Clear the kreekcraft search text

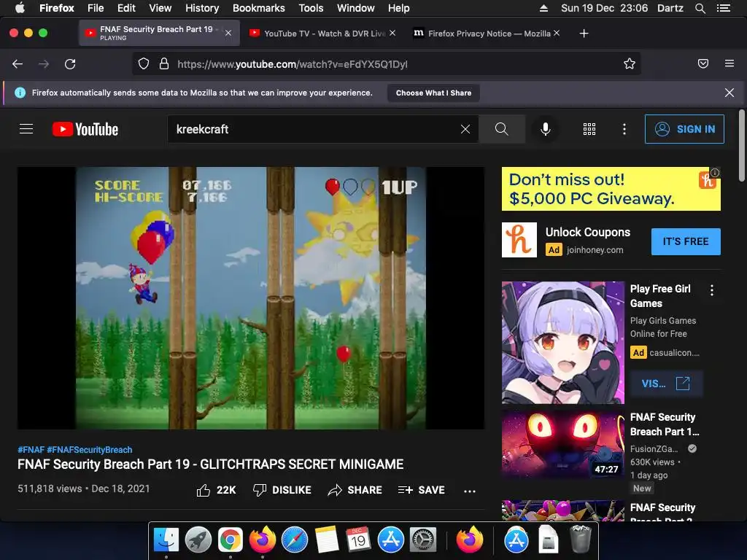(465, 129)
